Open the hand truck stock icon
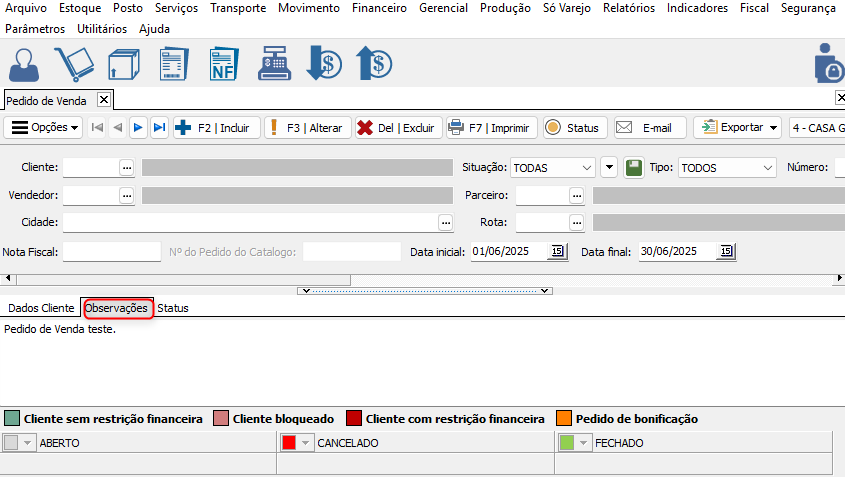The width and height of the screenshot is (845, 477). tap(73, 64)
